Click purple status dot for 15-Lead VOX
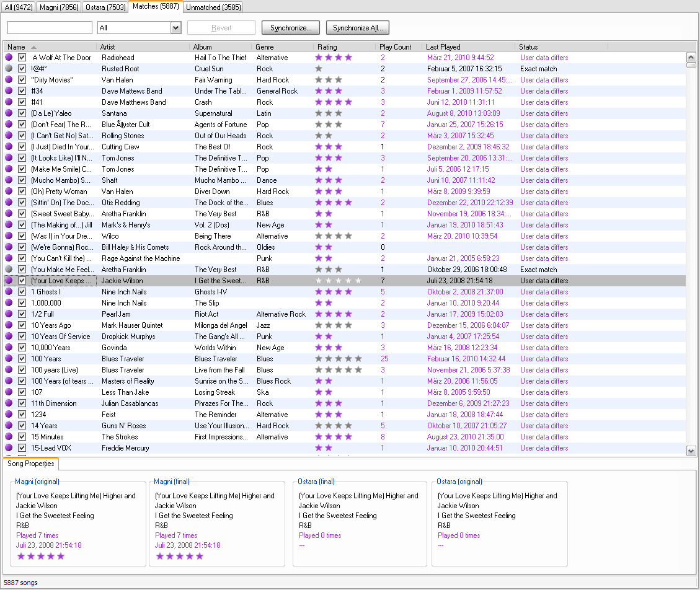The image size is (700, 590). [x=9, y=447]
